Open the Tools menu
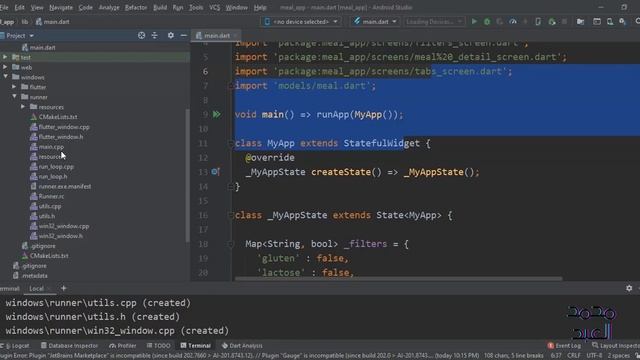Image resolution: width=640 pixels, height=360 pixels. coord(196,7)
